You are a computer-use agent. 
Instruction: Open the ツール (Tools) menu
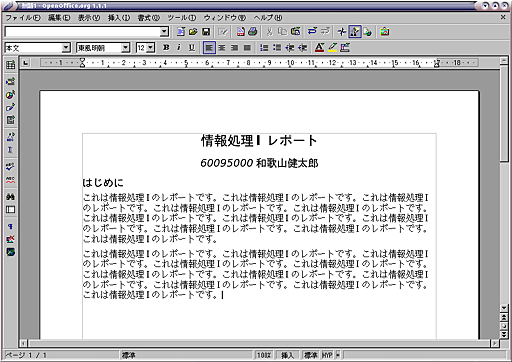(182, 18)
